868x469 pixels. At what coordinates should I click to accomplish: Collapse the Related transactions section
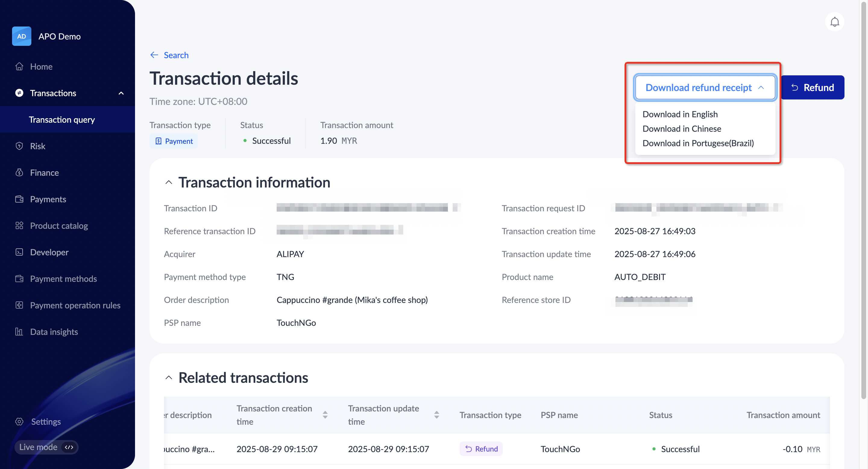tap(168, 377)
